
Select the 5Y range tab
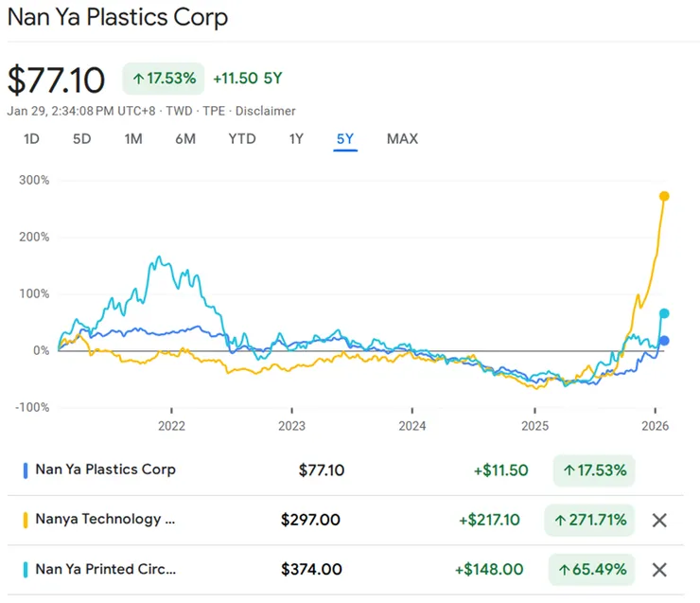[x=345, y=139]
